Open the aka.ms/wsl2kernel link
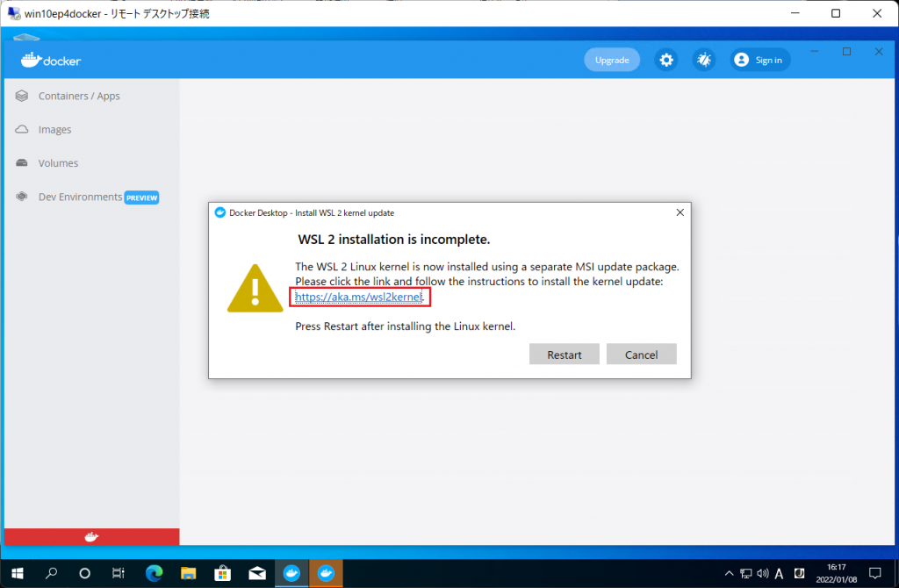The width and height of the screenshot is (899, 588). 359,297
